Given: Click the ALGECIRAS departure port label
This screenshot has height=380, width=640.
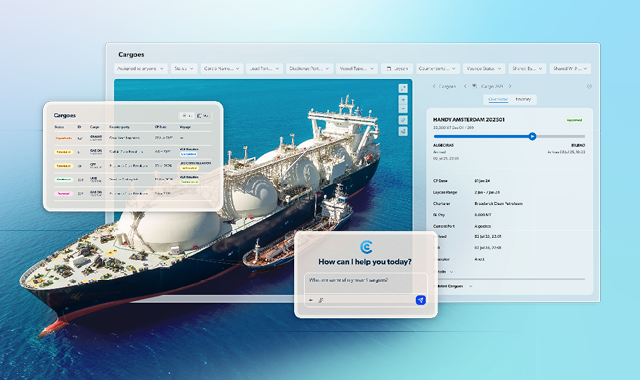Looking at the screenshot, I should tap(443, 145).
